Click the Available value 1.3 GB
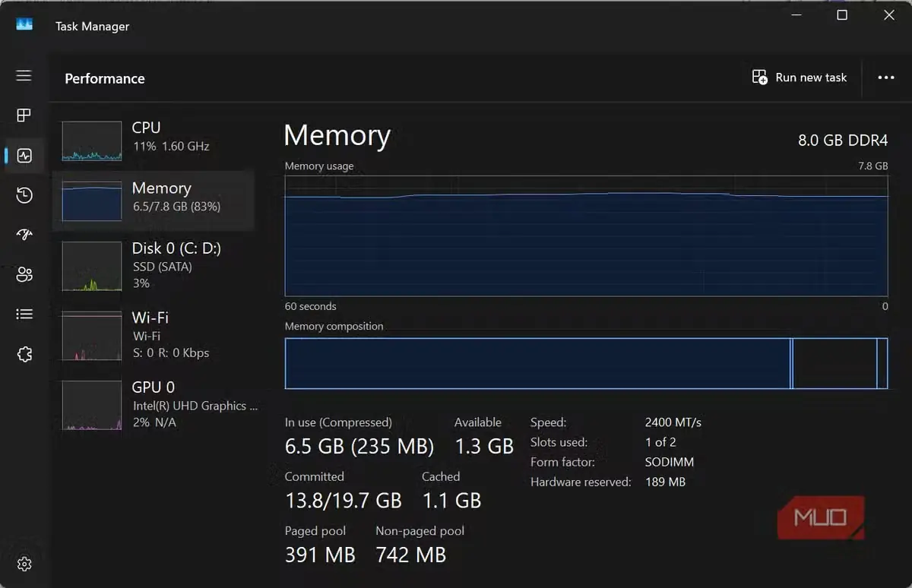 (x=484, y=446)
